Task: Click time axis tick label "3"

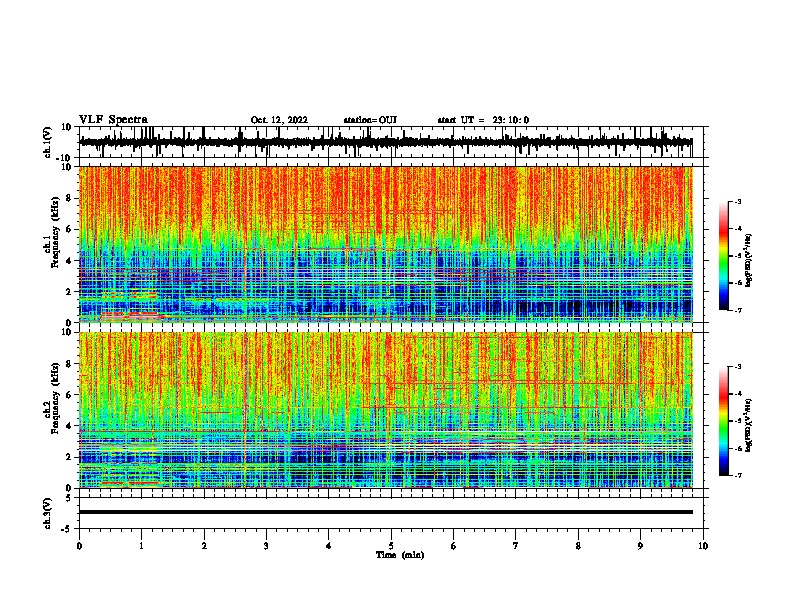Action: [266, 546]
